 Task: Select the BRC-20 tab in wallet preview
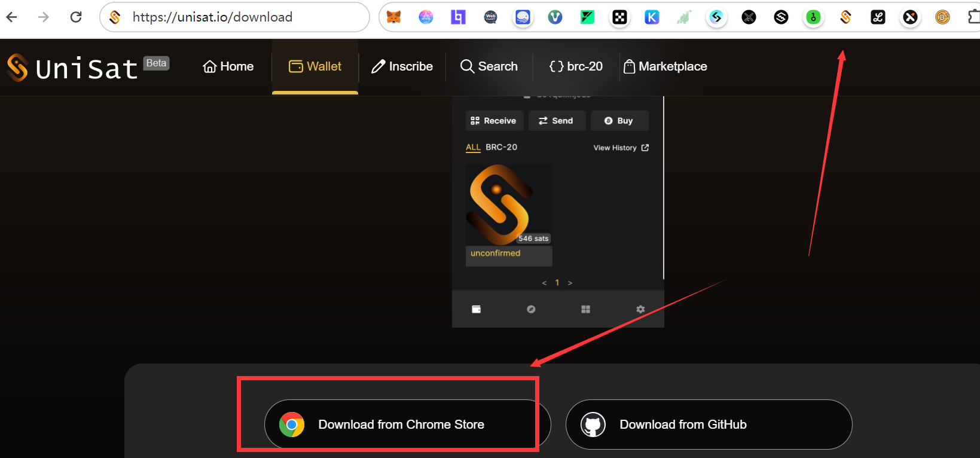[501, 147]
